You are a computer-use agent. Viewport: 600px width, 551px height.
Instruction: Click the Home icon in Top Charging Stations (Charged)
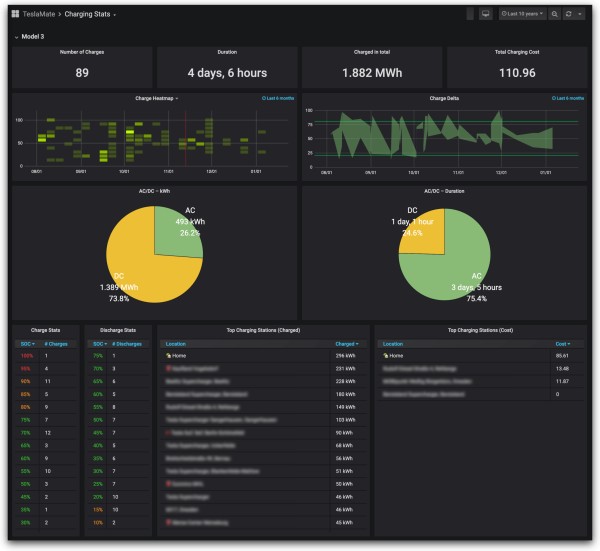(x=168, y=355)
